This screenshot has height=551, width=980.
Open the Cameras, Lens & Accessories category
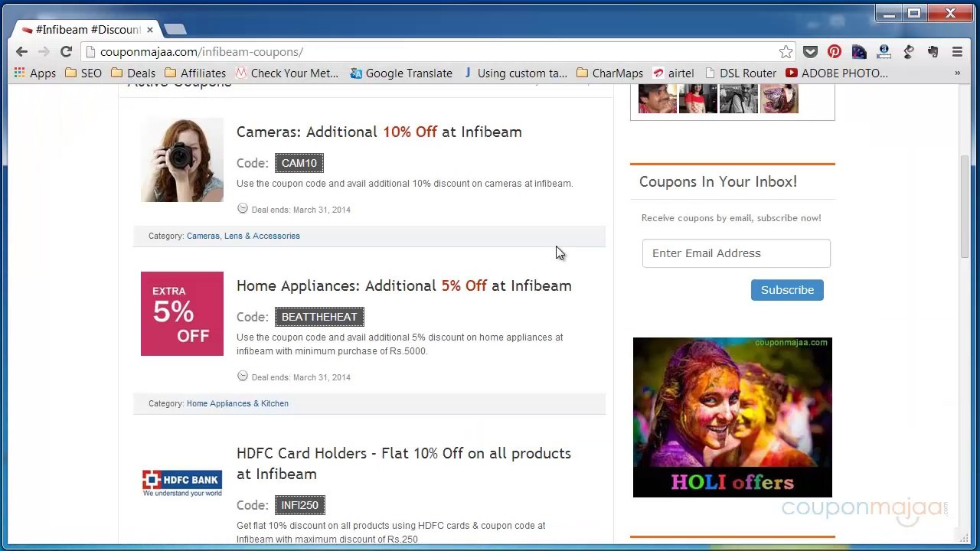243,236
